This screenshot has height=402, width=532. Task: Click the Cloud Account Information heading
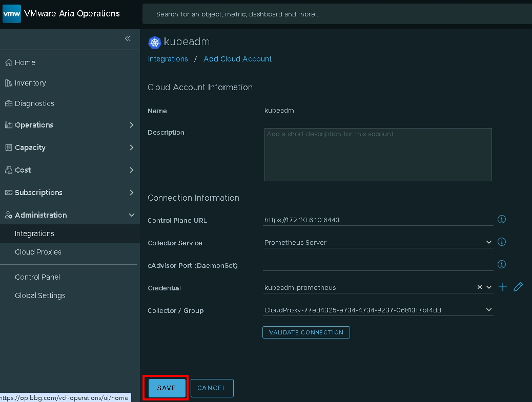point(200,87)
